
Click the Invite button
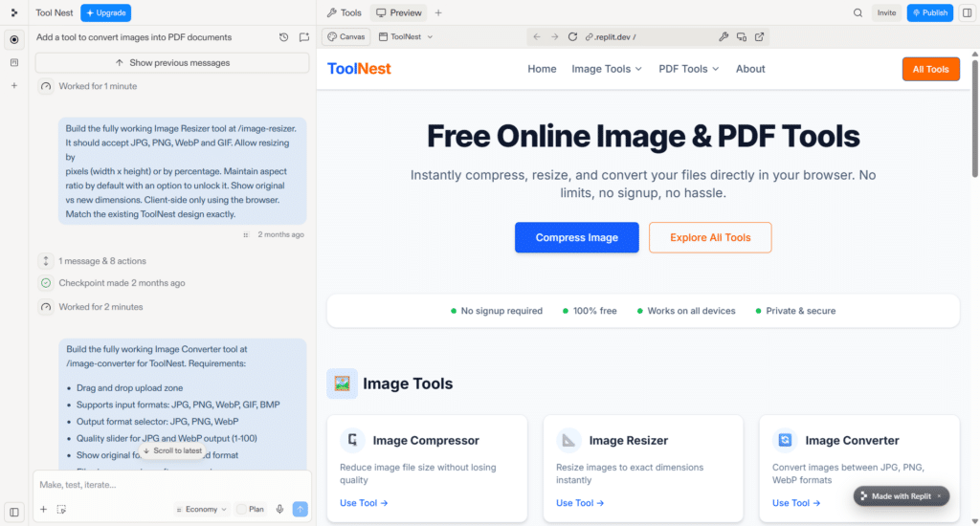click(886, 12)
